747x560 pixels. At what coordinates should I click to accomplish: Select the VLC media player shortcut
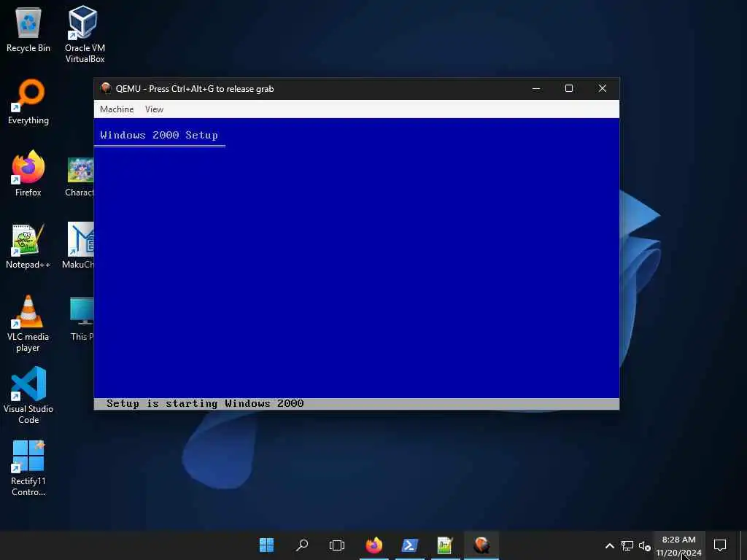coord(28,324)
